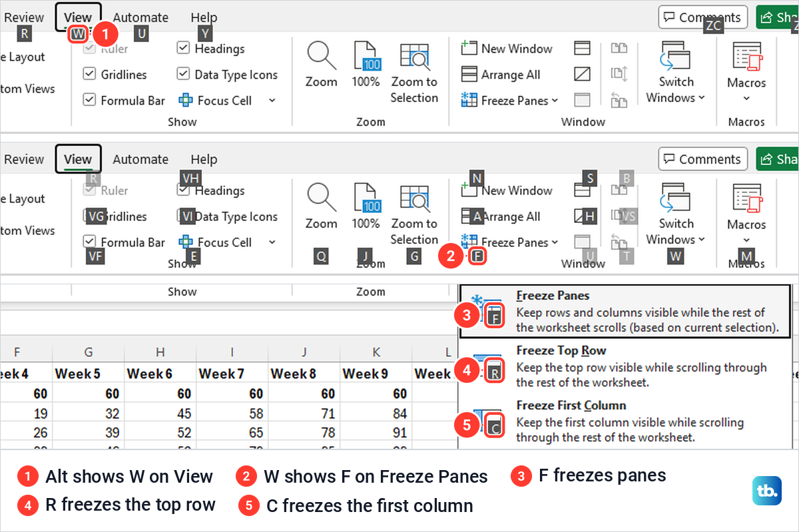Click green Share button in the top ribbon
This screenshot has width=799, height=532.
777,18
